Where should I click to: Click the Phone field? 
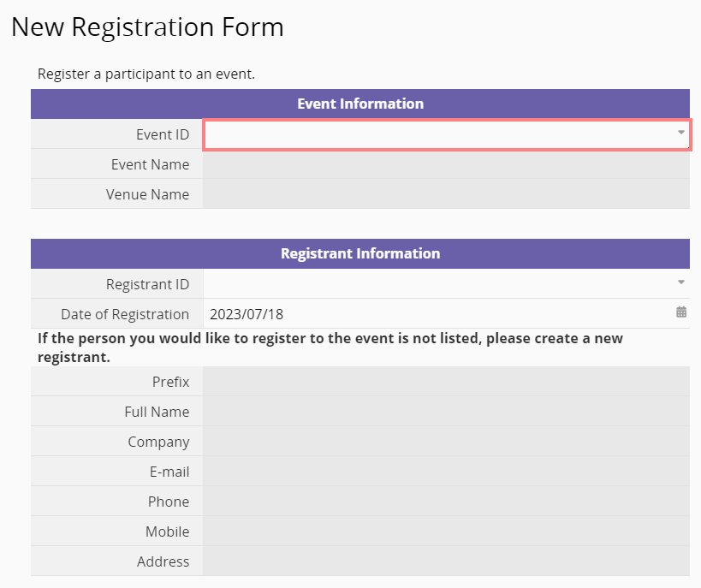click(x=445, y=502)
